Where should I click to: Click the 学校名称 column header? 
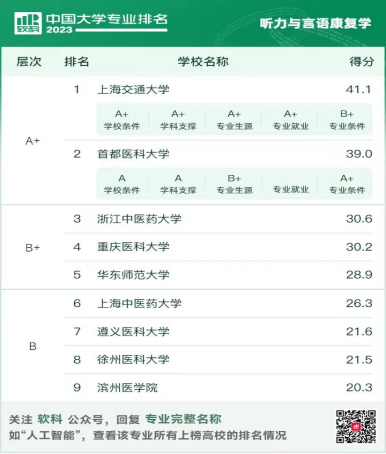coord(203,62)
